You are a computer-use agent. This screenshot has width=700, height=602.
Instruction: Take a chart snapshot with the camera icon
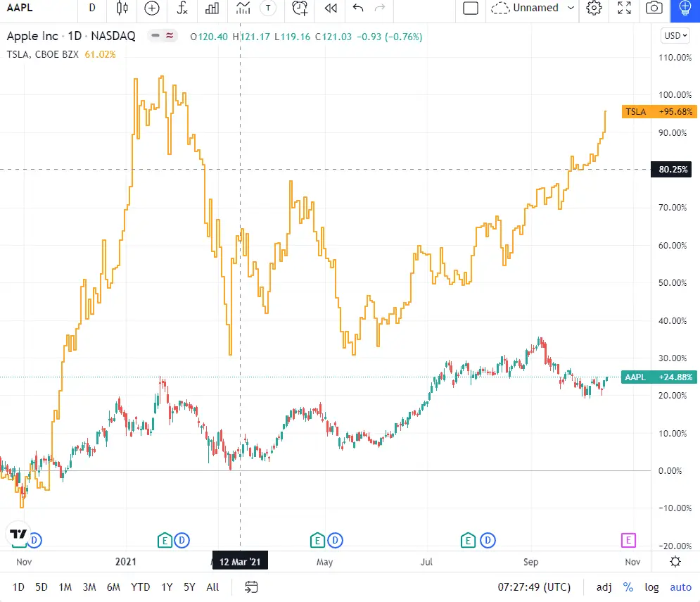[654, 8]
